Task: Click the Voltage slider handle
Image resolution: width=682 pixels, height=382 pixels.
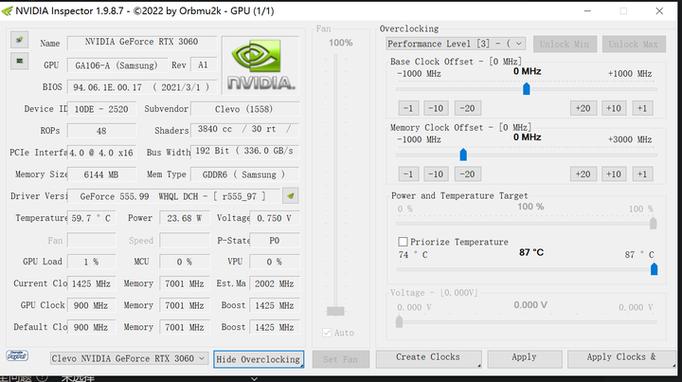Action: point(399,322)
